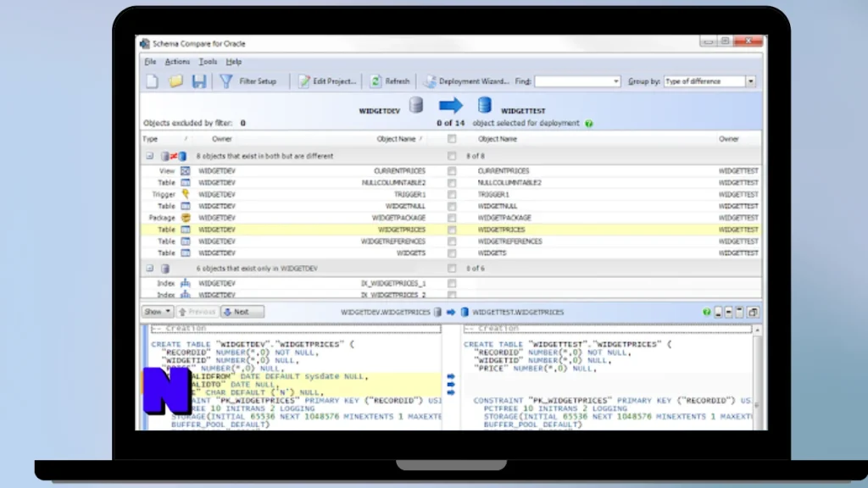
Task: Open project with the folder icon
Action: 176,81
